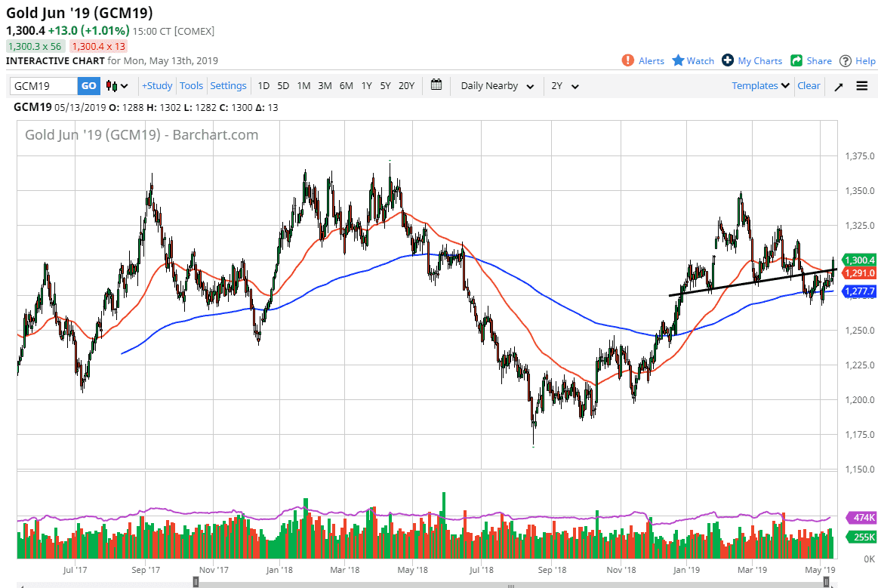
Task: Open the Help question mark icon
Action: 846,60
